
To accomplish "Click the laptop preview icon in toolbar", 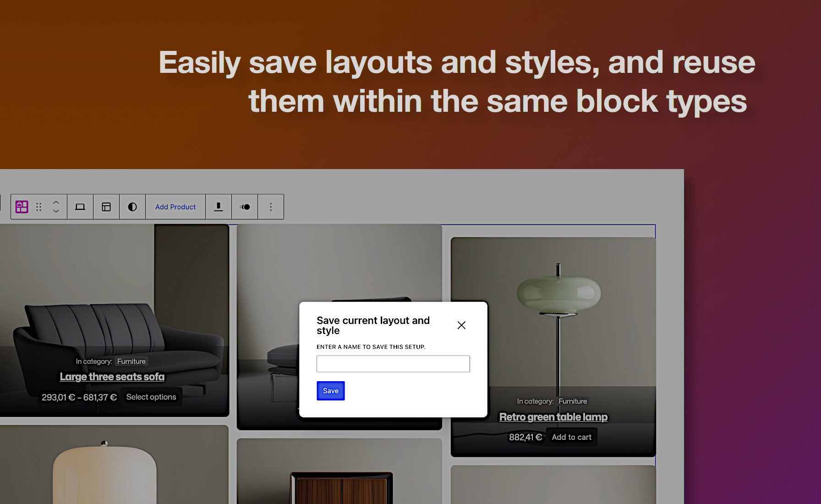I will (80, 207).
